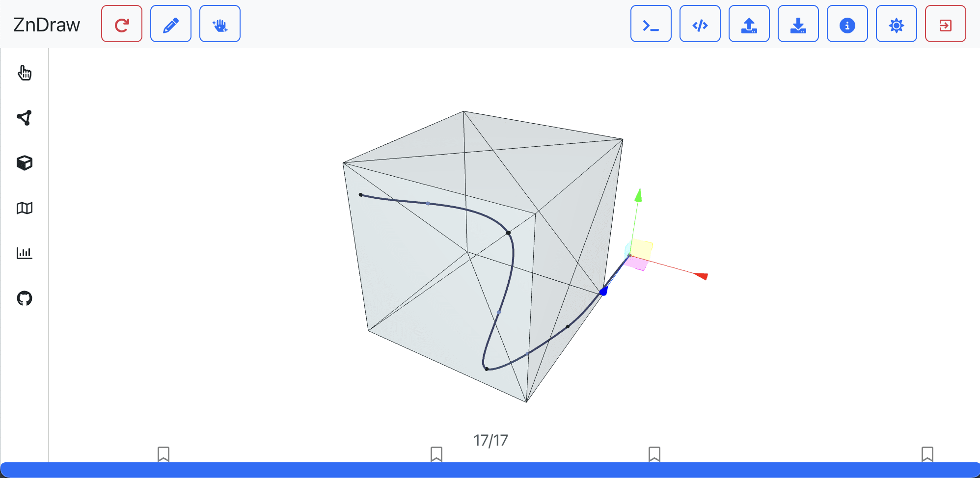Open the map/bookmarks panel in sidebar
The height and width of the screenshot is (478, 980).
[25, 208]
